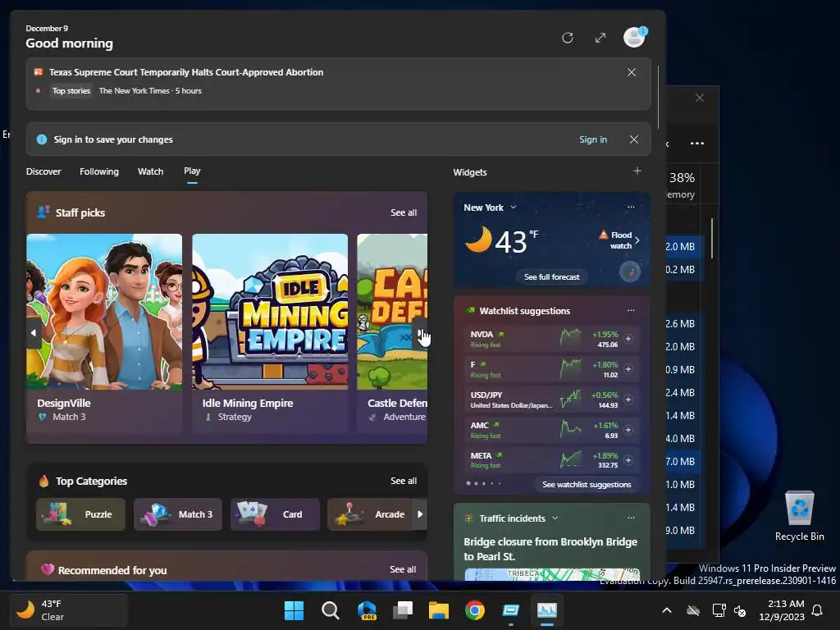Open weather widget more options menu

point(631,207)
